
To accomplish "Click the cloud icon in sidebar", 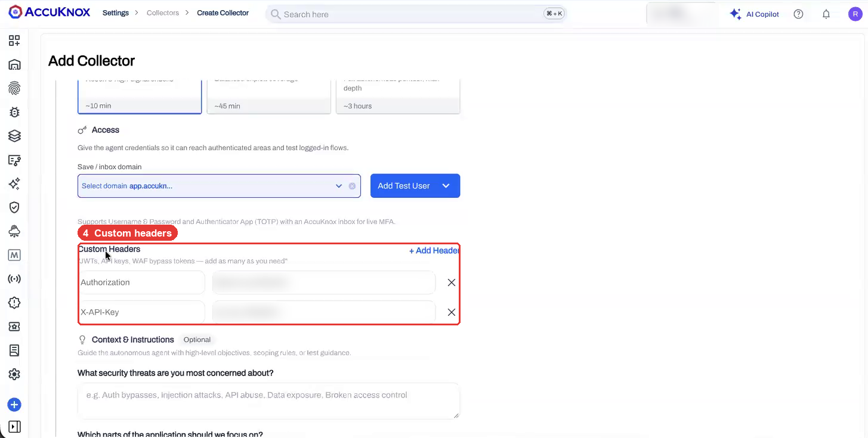I will pos(14,231).
